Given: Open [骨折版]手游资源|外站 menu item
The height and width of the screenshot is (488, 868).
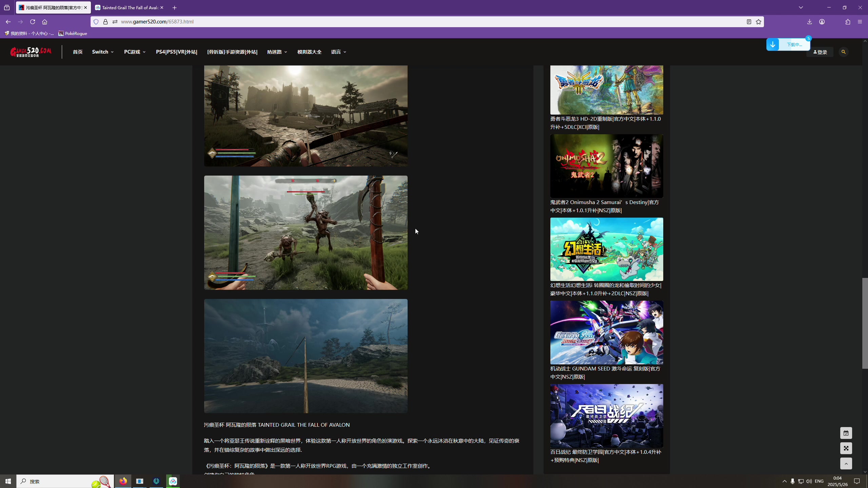Looking at the screenshot, I should tap(232, 52).
